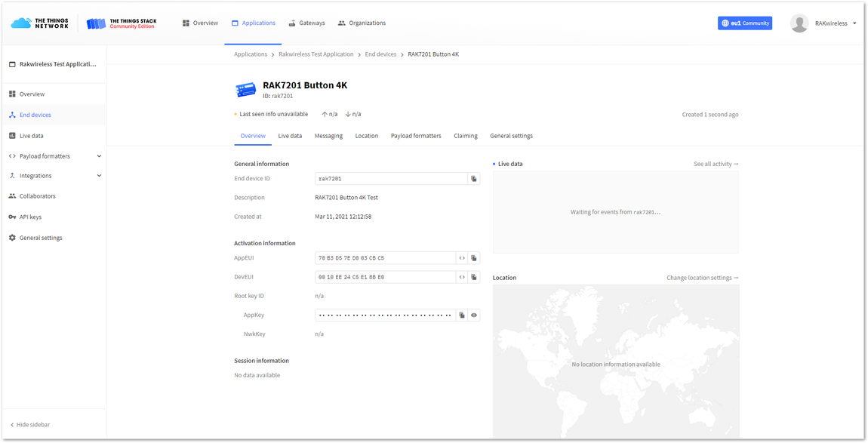Click 'No data available' session text
This screenshot has height=443, width=868.
tap(257, 375)
